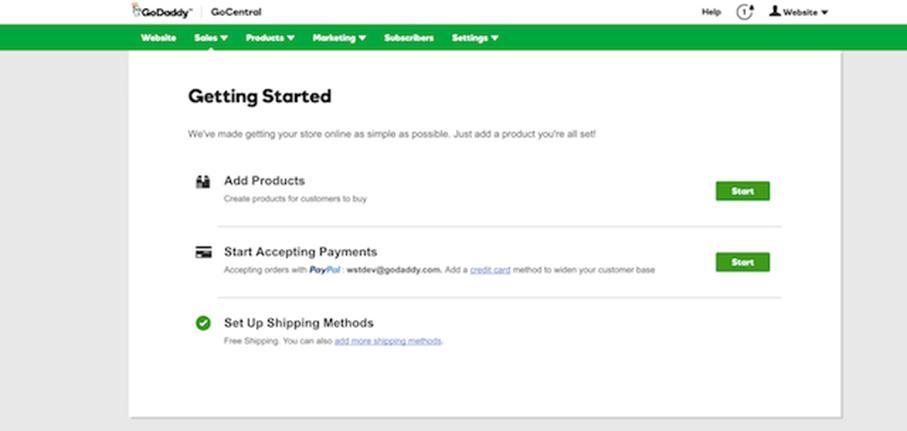Screen dimensions: 907x431
Task: Go to the Website tab
Action: tap(159, 38)
